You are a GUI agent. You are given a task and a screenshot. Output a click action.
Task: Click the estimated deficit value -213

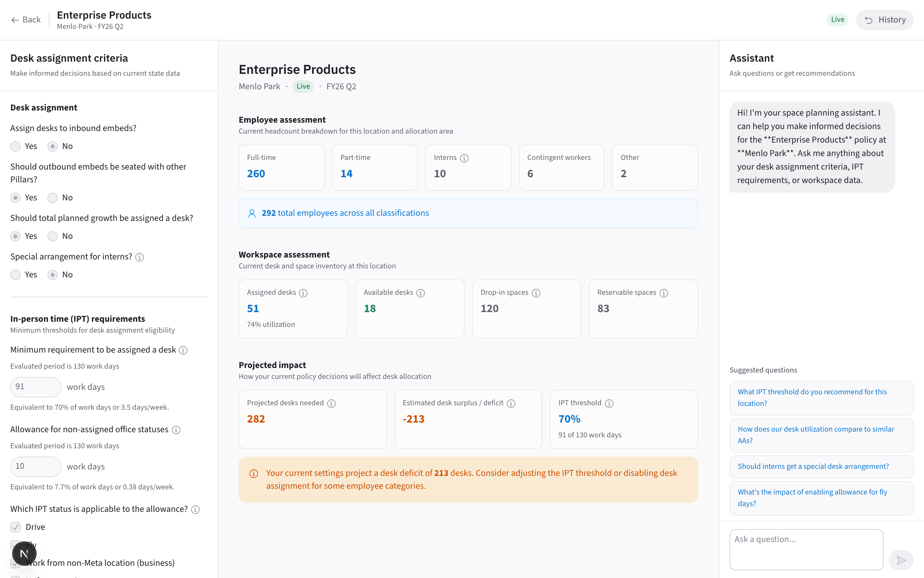pyautogui.click(x=414, y=419)
